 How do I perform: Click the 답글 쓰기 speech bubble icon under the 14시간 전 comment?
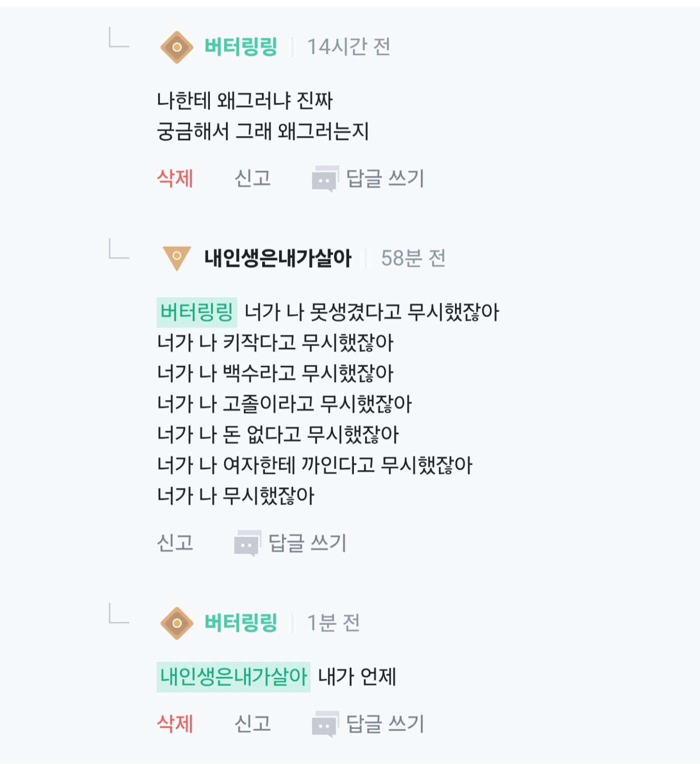click(324, 179)
